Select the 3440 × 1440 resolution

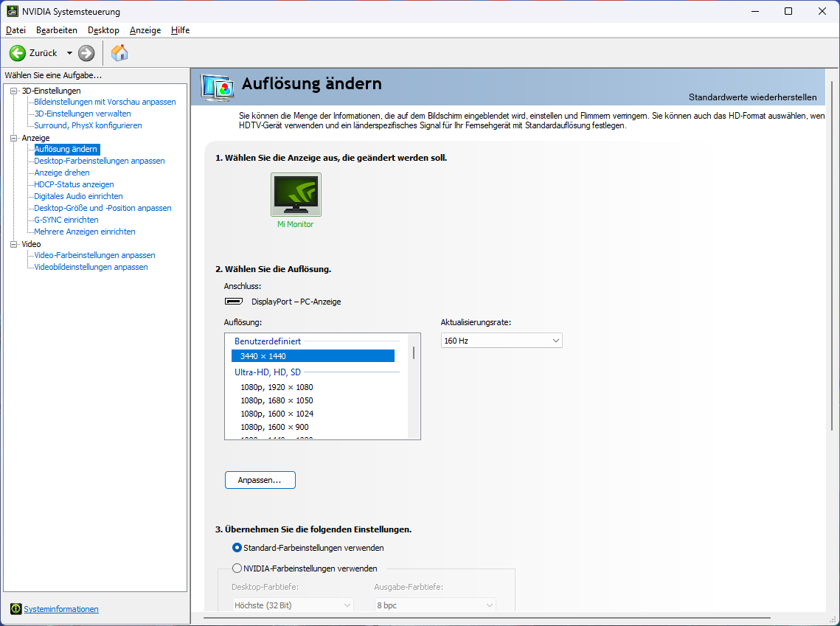(313, 356)
